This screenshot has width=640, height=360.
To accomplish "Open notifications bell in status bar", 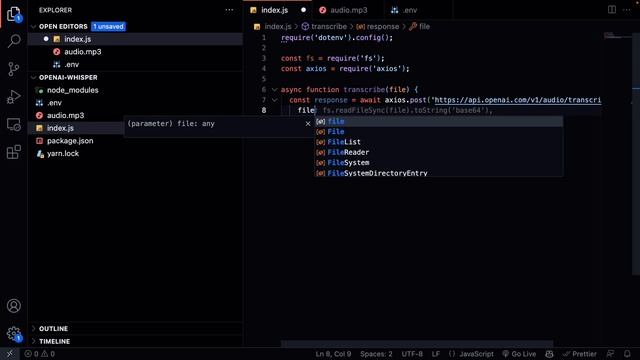I will click(x=627, y=354).
